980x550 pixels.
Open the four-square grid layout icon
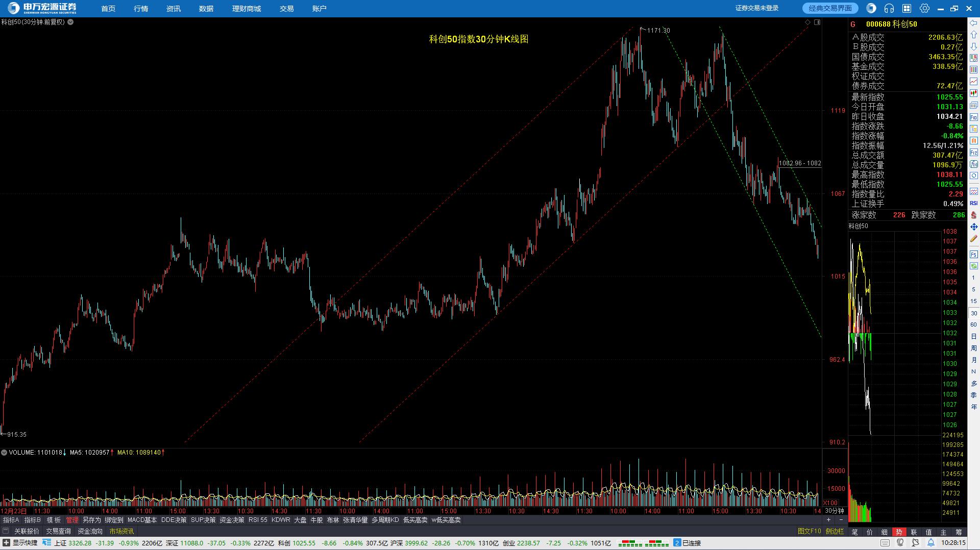(907, 8)
